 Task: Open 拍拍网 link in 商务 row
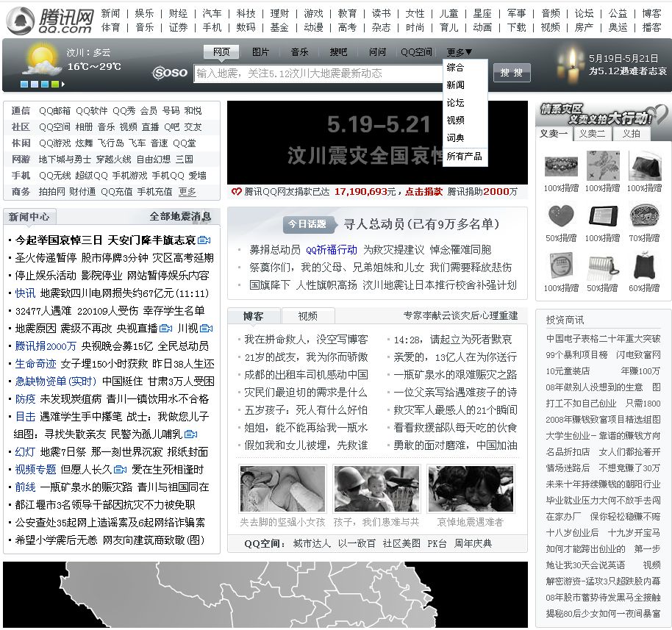click(x=52, y=192)
